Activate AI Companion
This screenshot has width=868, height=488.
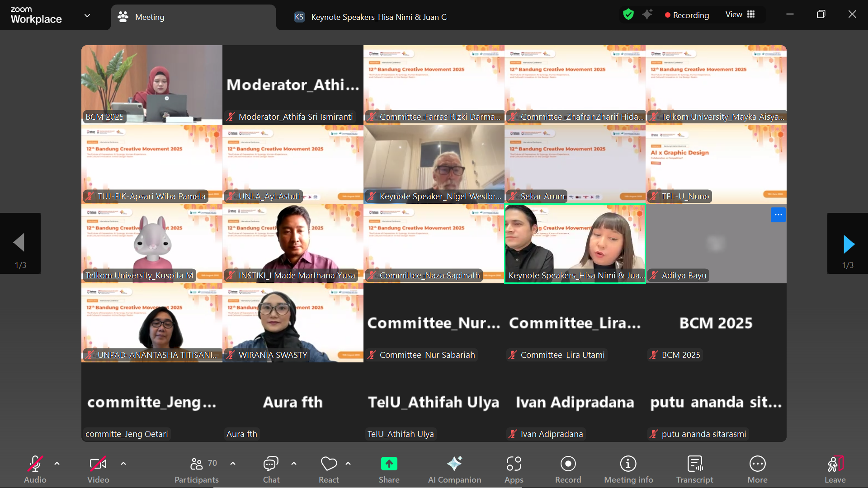[x=455, y=468]
